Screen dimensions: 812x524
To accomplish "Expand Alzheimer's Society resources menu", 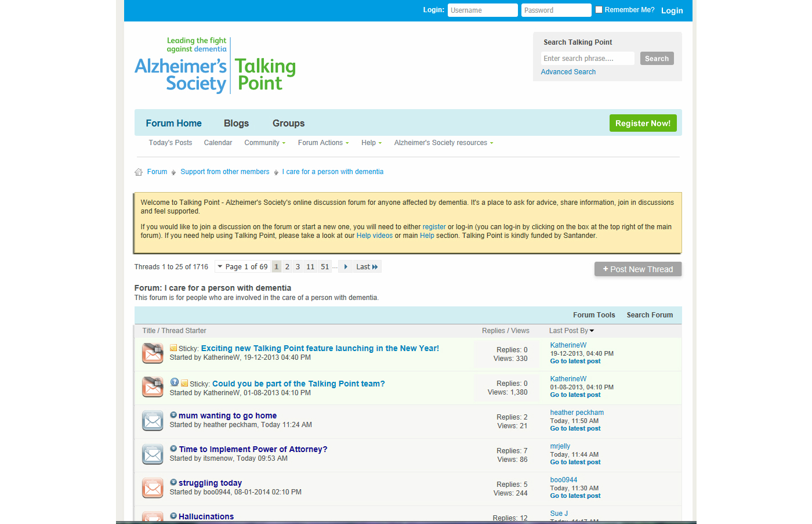I will [x=443, y=143].
